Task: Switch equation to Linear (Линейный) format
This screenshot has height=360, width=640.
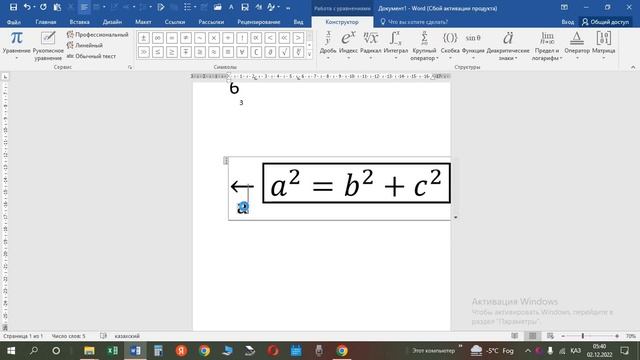Action: (x=85, y=45)
